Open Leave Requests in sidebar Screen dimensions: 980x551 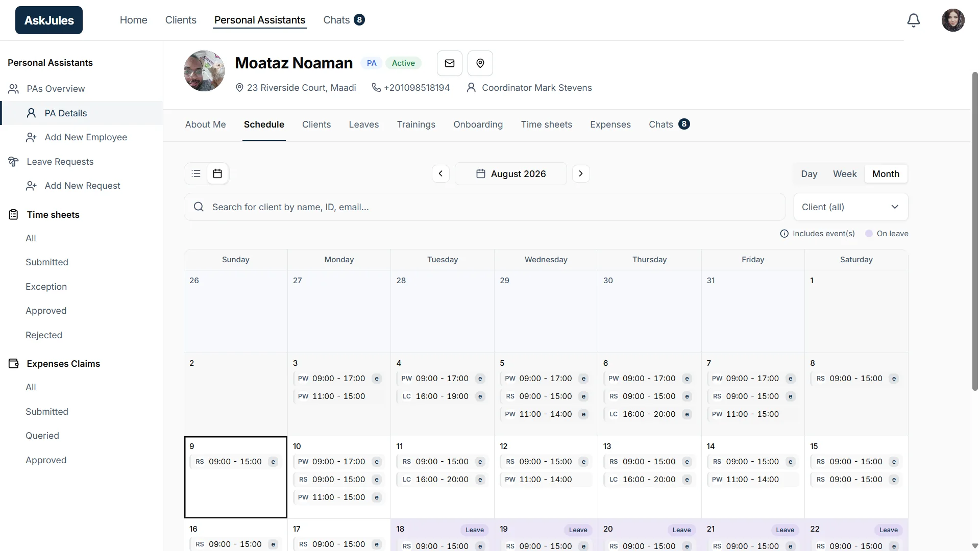click(60, 162)
